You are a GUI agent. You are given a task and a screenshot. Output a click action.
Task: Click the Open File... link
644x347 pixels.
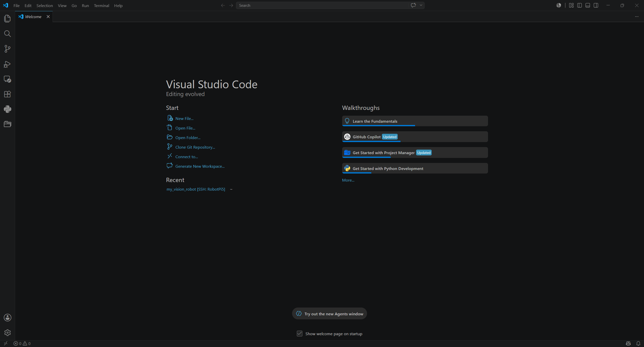[185, 128]
